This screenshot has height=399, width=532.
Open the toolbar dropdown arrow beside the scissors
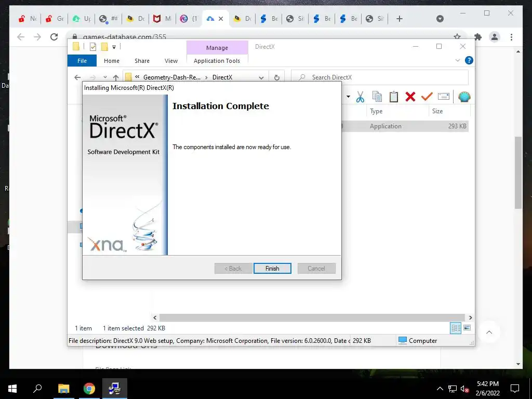348,97
